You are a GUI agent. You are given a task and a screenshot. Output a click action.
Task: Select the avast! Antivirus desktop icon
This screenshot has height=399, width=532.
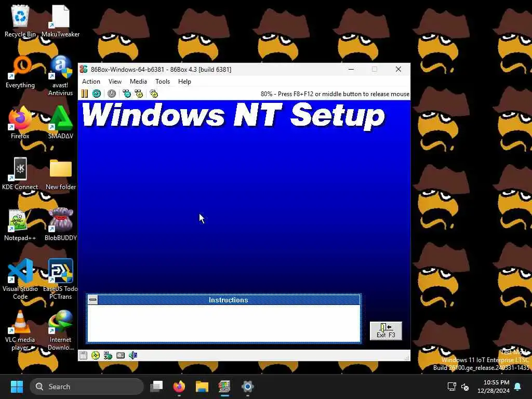coord(60,76)
